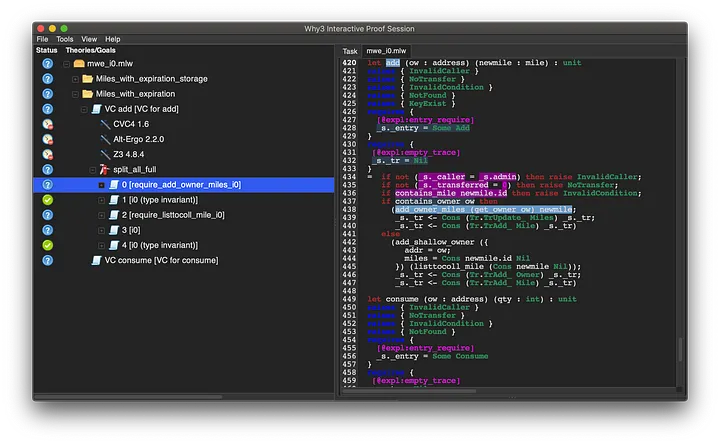Click the CVC4 1.6 prover icon
This screenshot has height=444, width=720.
[106, 124]
